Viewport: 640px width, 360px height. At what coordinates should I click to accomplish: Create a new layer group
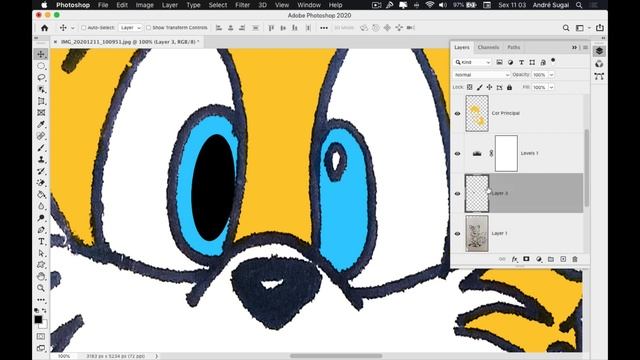[x=551, y=259]
